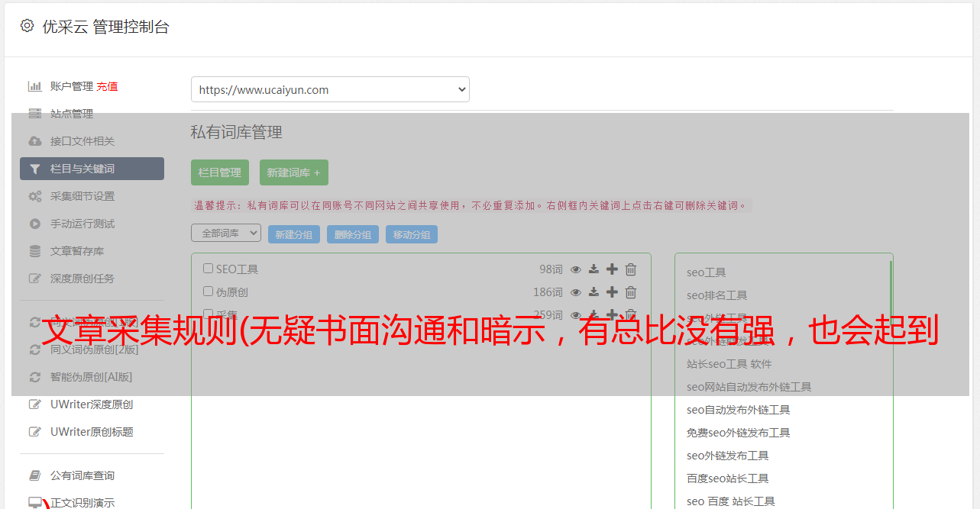Select keyword "站长seo工具 软件"
980x509 pixels.
[x=729, y=364]
